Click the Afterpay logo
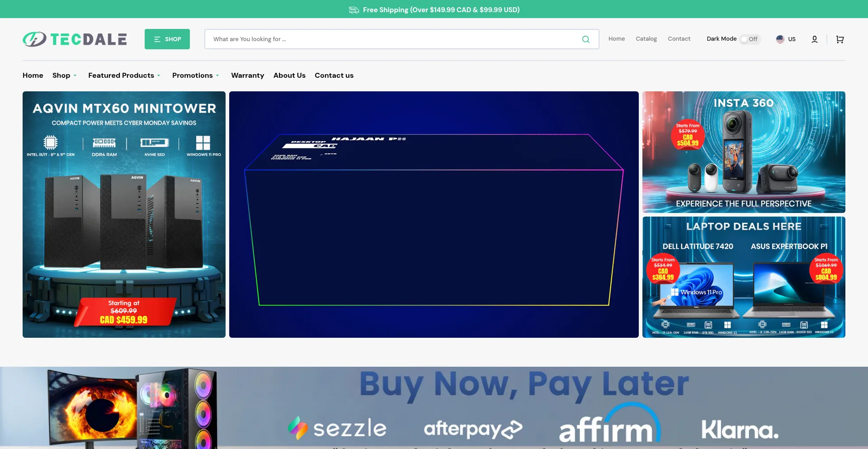868x449 pixels. coord(473,429)
